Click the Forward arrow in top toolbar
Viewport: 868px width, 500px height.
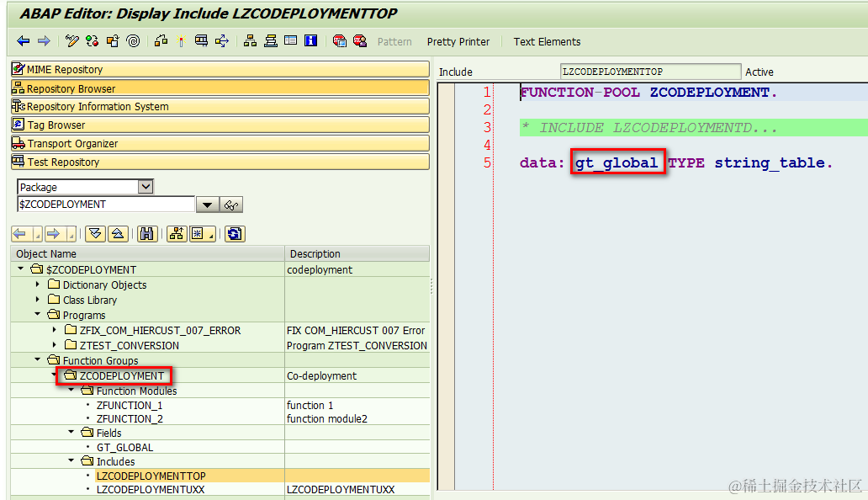44,41
